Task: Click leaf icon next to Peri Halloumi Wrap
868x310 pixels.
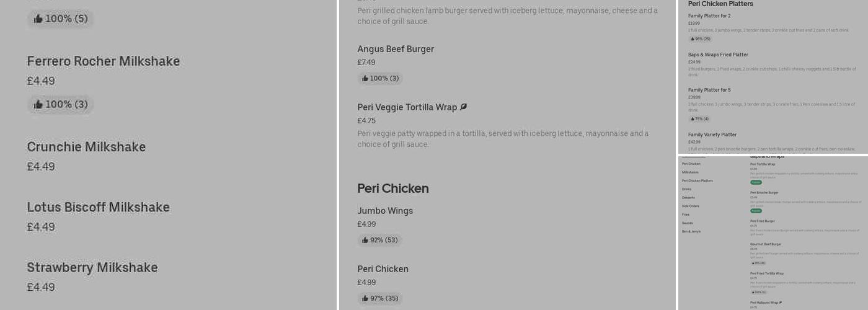Action: tap(781, 303)
